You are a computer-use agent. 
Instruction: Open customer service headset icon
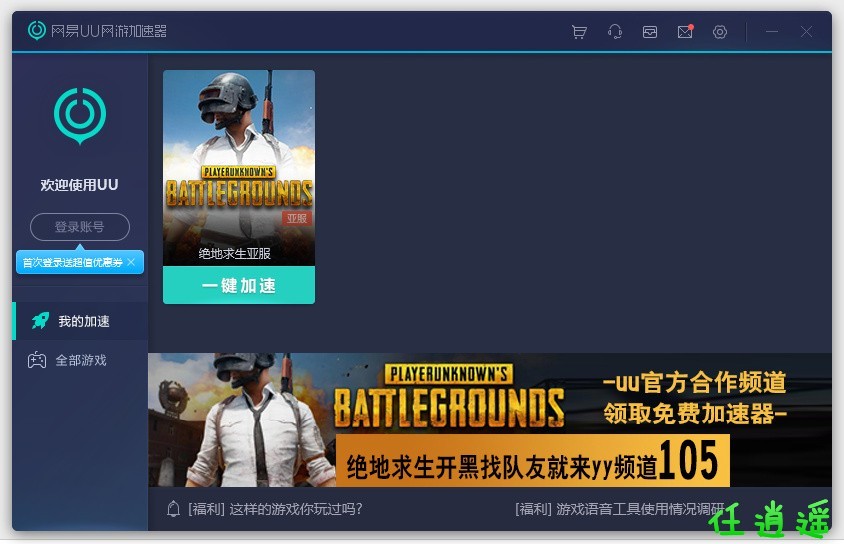click(x=615, y=32)
